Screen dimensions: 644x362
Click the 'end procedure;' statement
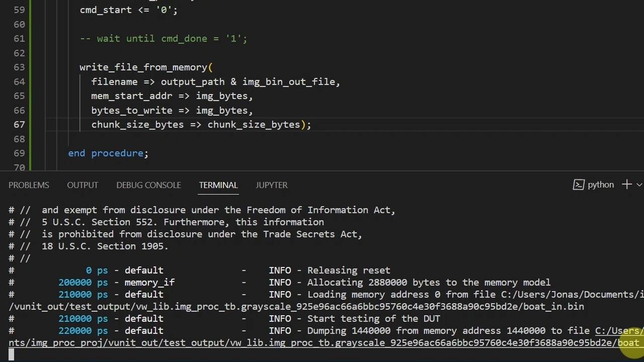tap(108, 153)
